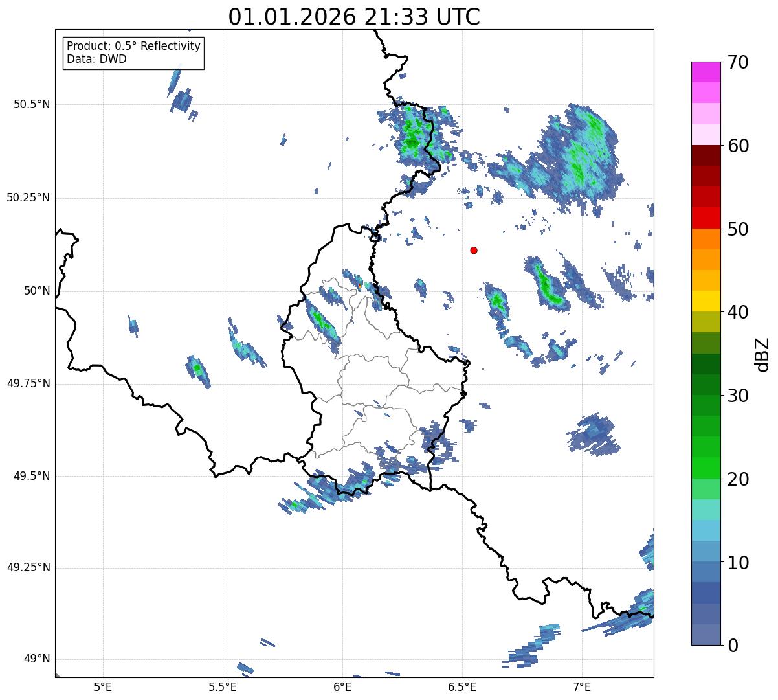
Task: Click the 5.5°E longitude label
Action: (x=223, y=686)
